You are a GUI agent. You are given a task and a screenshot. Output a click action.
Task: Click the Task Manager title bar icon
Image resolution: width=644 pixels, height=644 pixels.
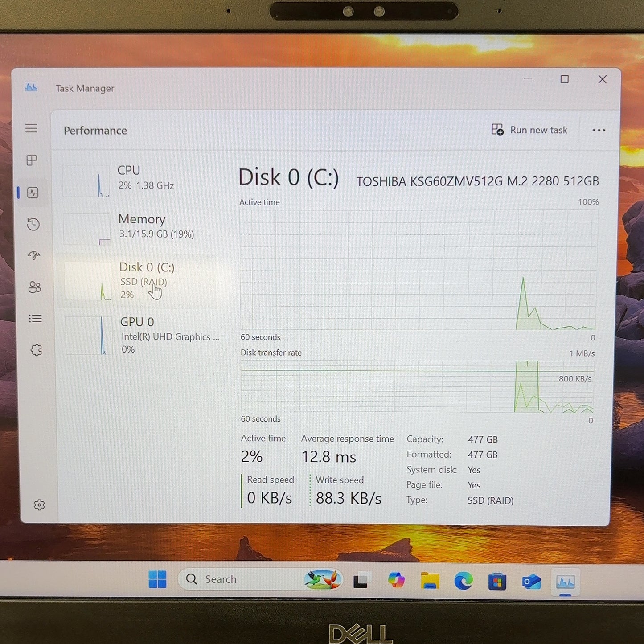pos(31,87)
